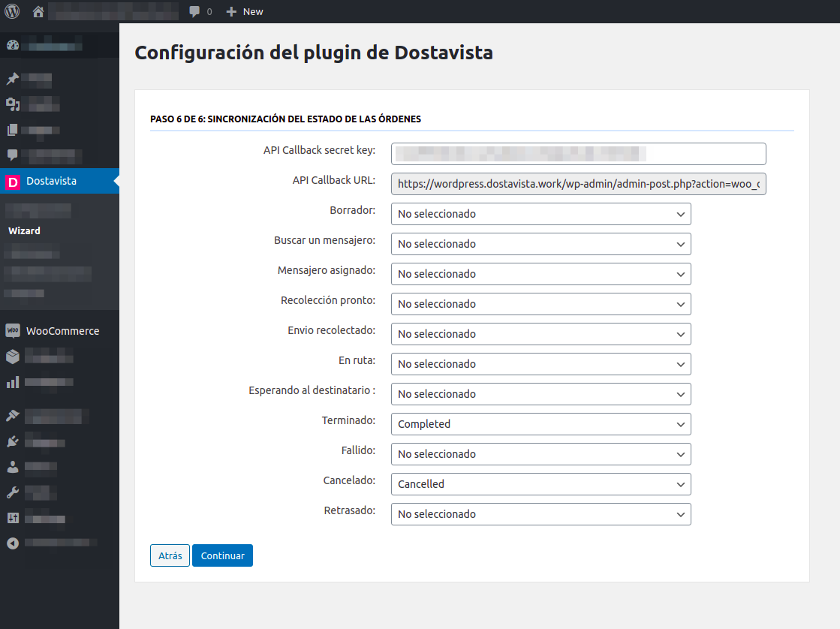The image size is (840, 629).
Task: Click the New plus icon
Action: [231, 11]
